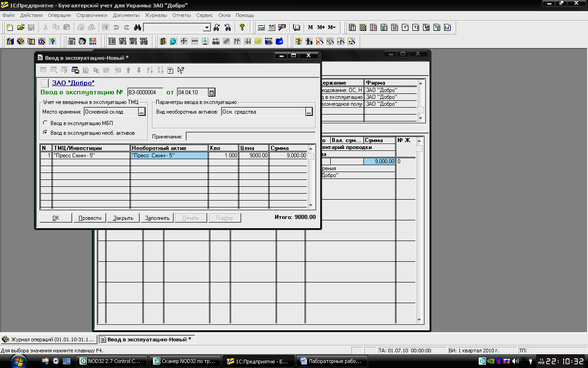The width and height of the screenshot is (588, 368).
Task: Click the context help arrow cursor icon
Action: [181, 70]
